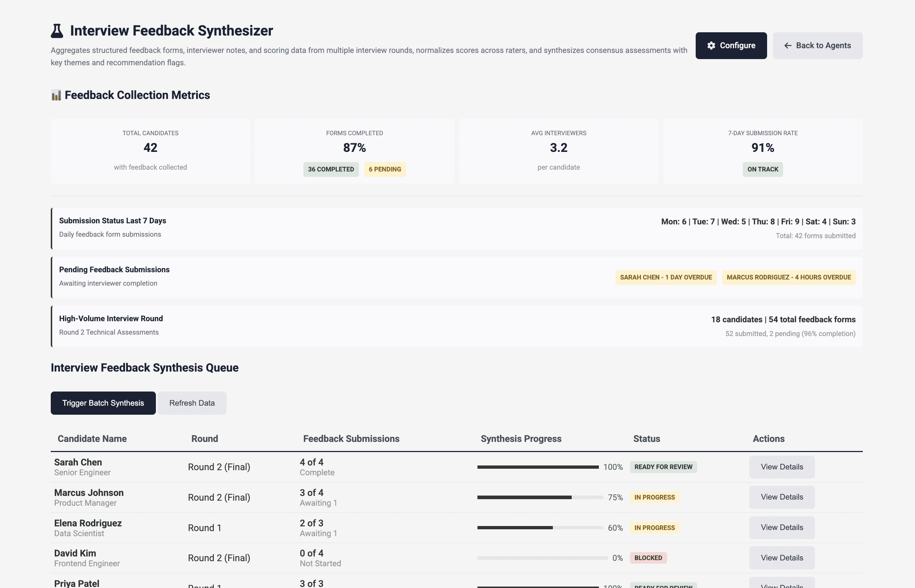Click the IN PROGRESS badge for Marcus Johnson
The image size is (915, 588).
coord(654,497)
